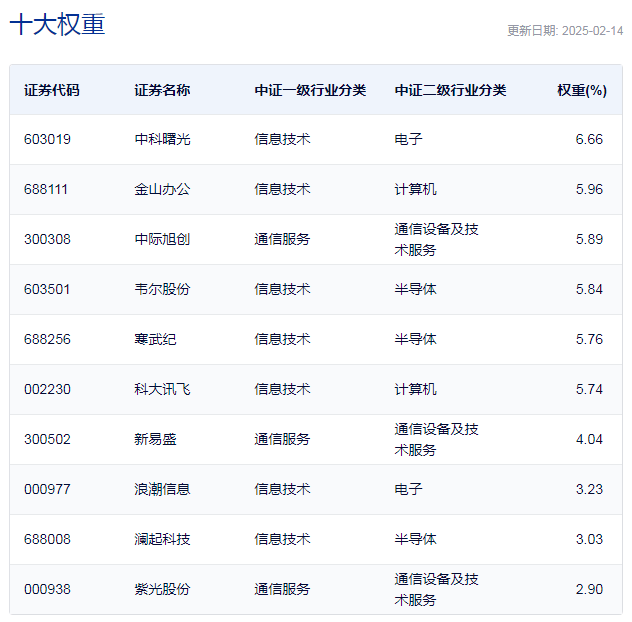Select the name 韦尔股份
The image size is (632, 622).
pos(162,289)
